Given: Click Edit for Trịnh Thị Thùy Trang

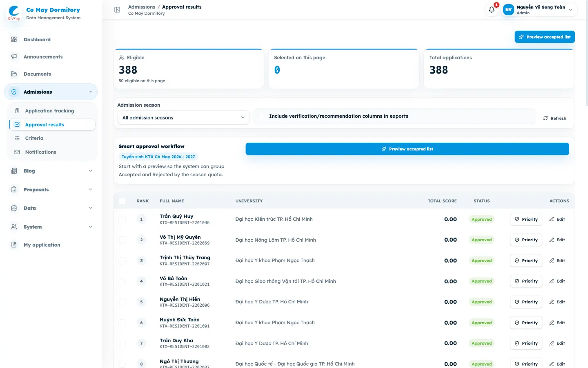Looking at the screenshot, I should point(557,260).
